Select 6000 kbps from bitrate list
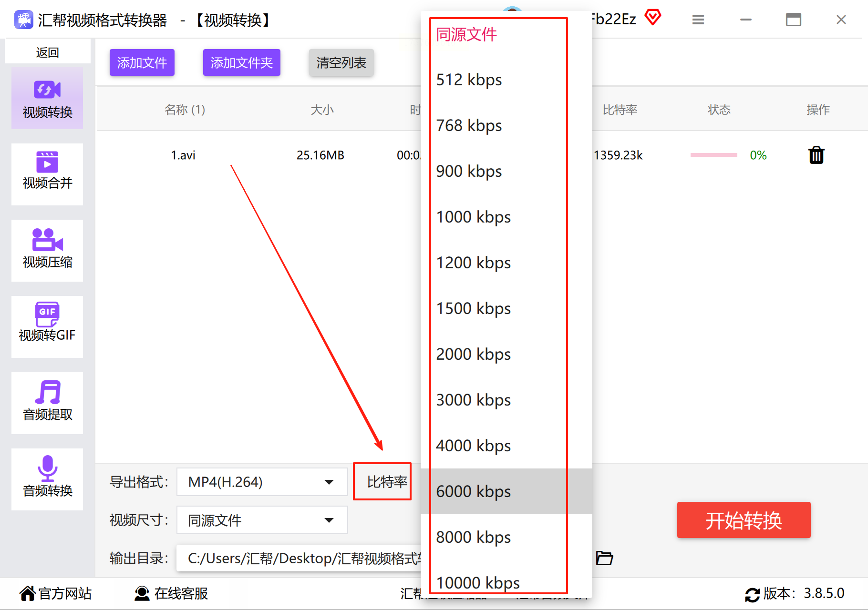Viewport: 868px width, 610px height. tap(506, 491)
